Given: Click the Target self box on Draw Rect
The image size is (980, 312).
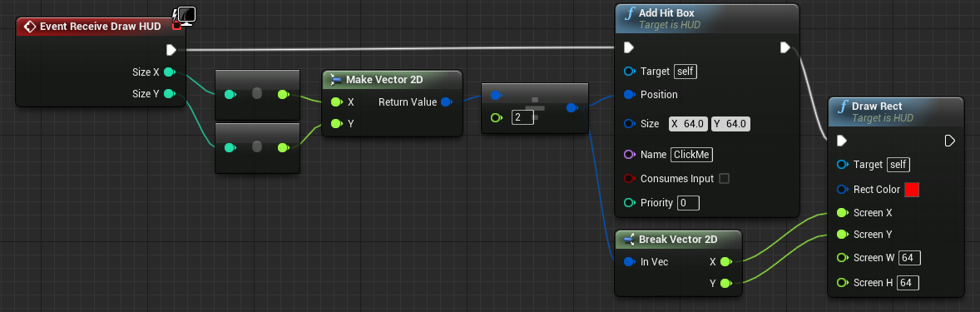Looking at the screenshot, I should [898, 165].
